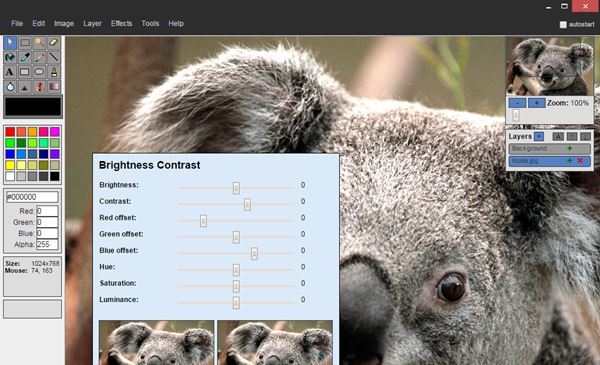This screenshot has width=600, height=365.
Task: Activate the text tool
Action: [x=10, y=72]
